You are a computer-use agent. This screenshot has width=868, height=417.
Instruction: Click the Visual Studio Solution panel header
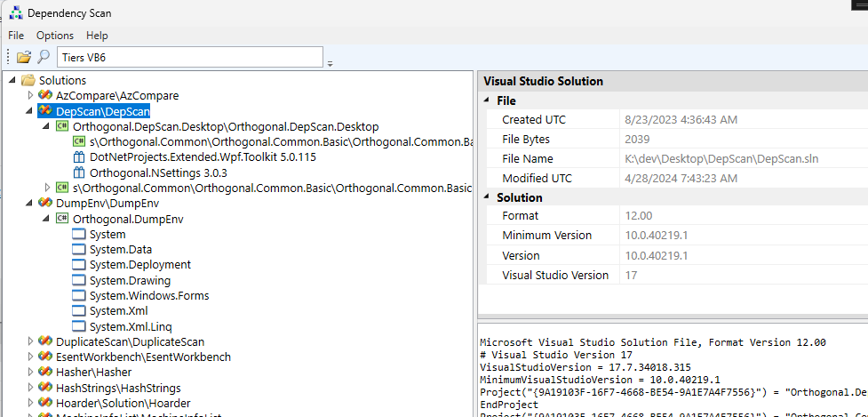673,82
